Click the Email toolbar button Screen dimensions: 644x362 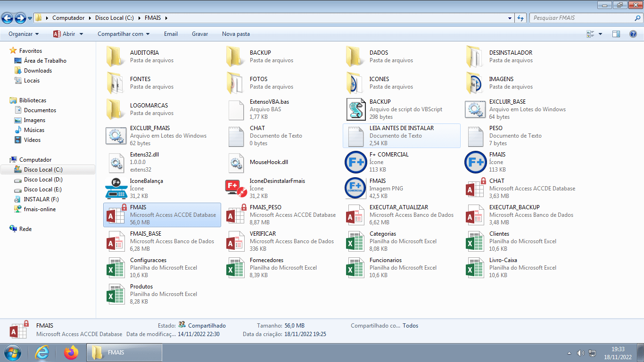[171, 34]
